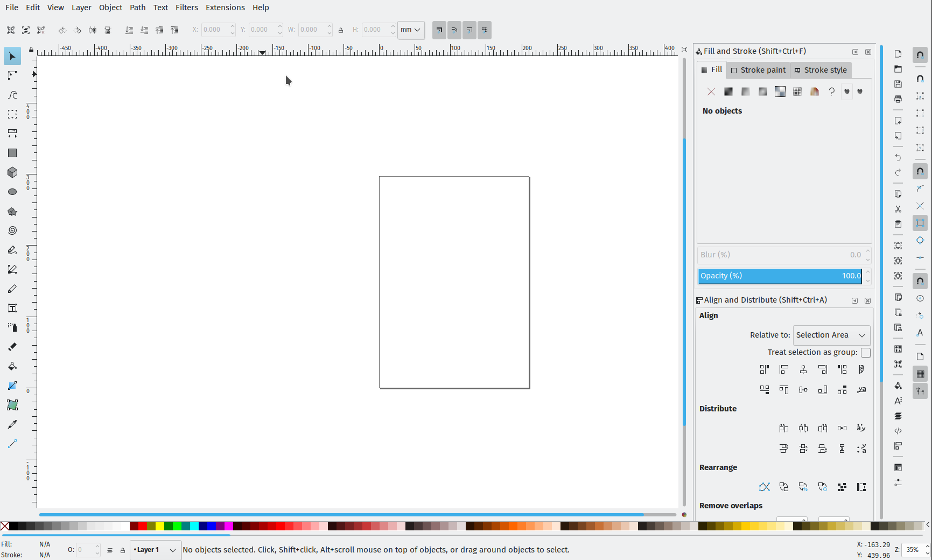The image size is (932, 560).
Task: Click the Opacity (%) slider bar
Action: tap(780, 276)
